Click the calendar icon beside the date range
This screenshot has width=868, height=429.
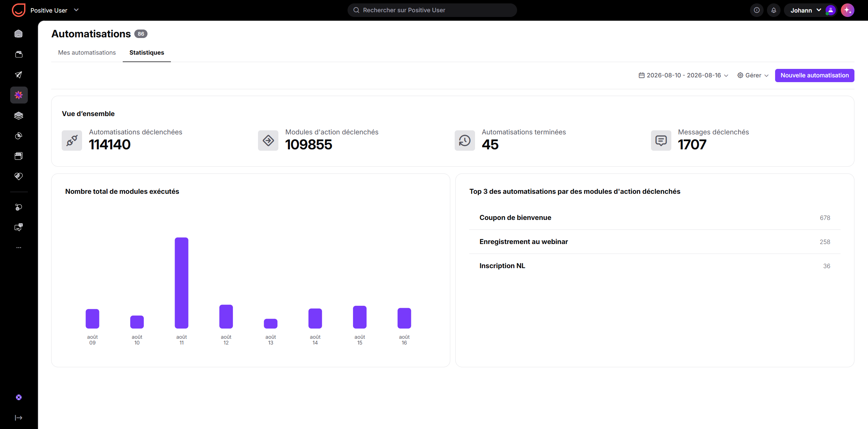[x=642, y=75]
